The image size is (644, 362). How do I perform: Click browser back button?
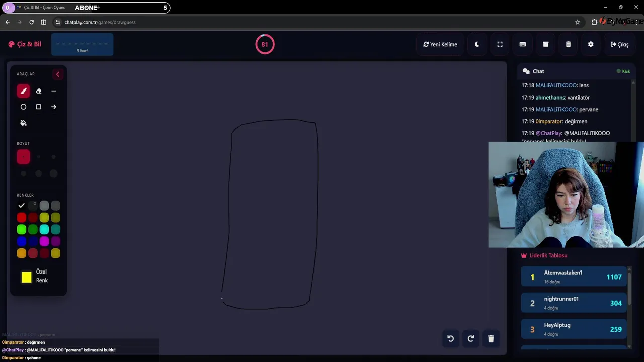(x=7, y=22)
